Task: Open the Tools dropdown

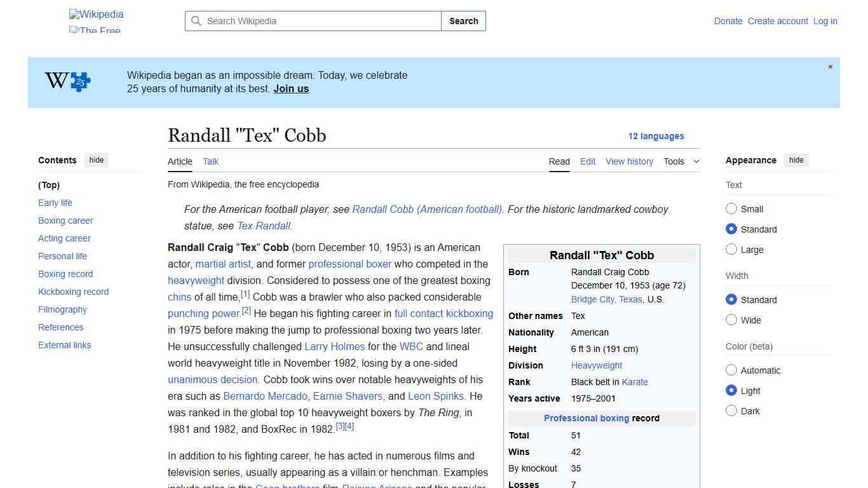Action: pyautogui.click(x=681, y=161)
